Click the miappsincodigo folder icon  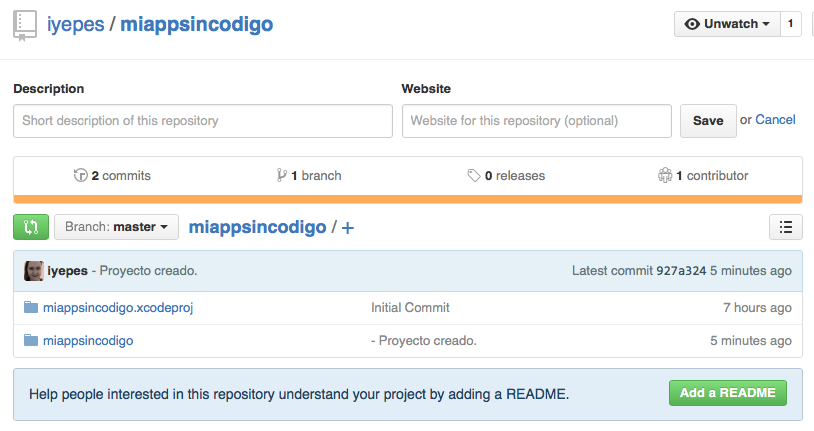[30, 340]
